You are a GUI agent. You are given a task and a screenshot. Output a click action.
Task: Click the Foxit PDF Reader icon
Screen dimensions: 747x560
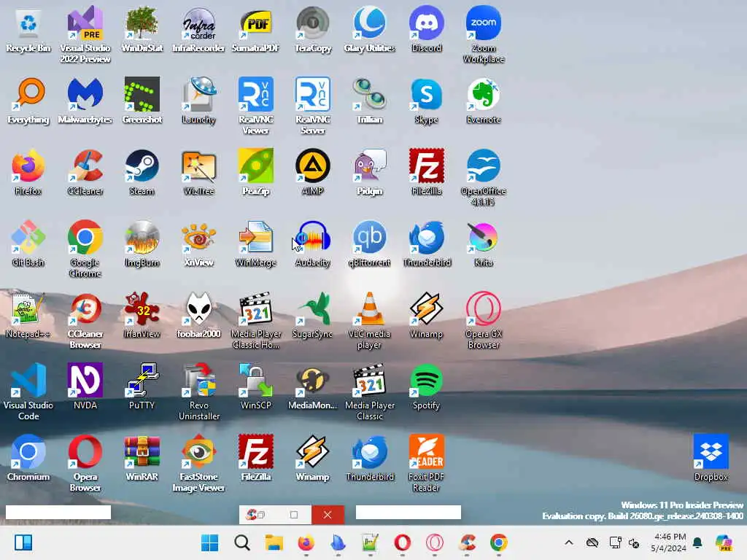426,463
